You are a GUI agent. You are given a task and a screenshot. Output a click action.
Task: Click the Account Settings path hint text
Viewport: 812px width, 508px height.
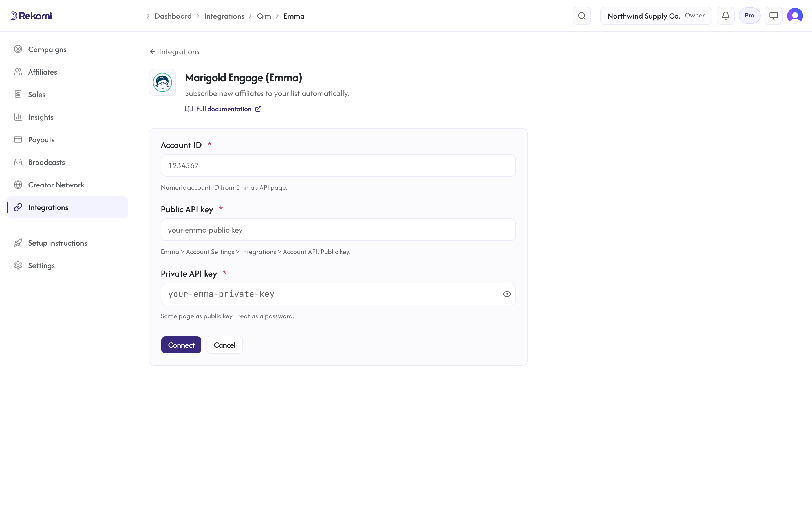pos(255,252)
